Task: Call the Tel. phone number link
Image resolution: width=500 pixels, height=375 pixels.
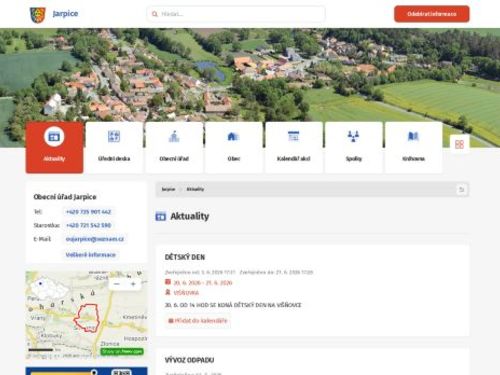Action: (x=88, y=212)
